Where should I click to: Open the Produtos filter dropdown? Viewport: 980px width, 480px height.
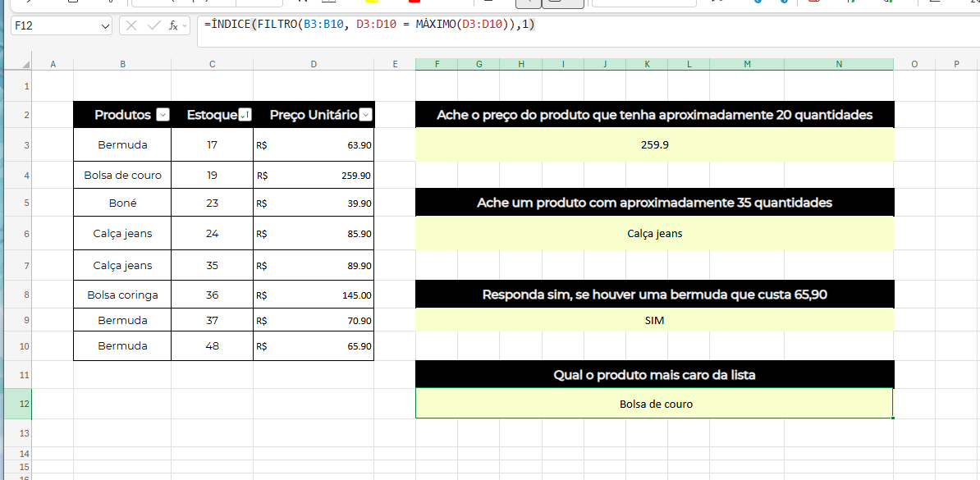coord(163,115)
